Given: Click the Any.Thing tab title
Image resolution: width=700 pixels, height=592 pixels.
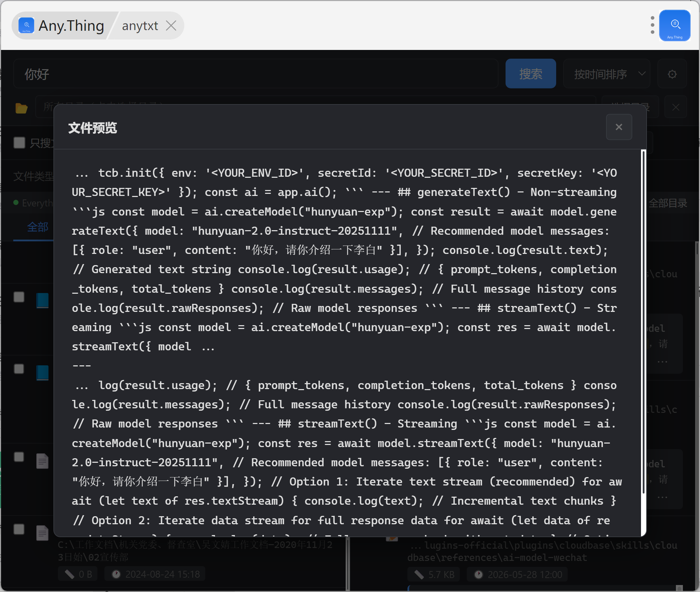Looking at the screenshot, I should [x=71, y=26].
